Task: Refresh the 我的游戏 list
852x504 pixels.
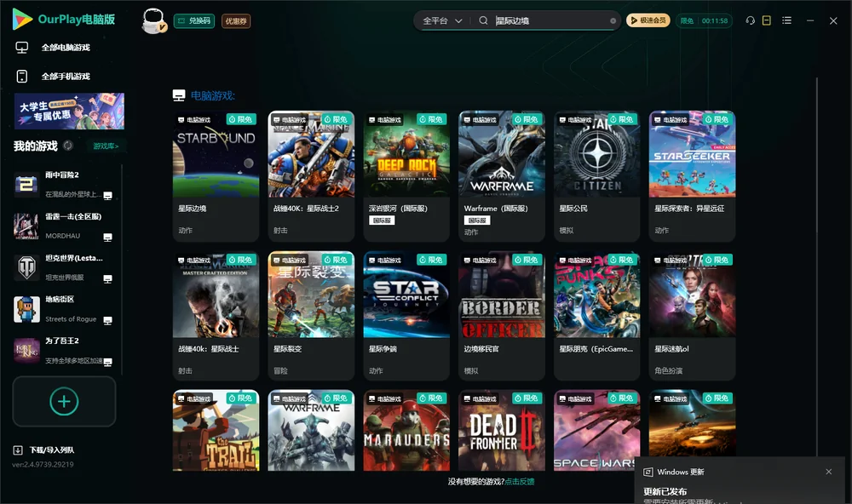Action: click(x=68, y=146)
